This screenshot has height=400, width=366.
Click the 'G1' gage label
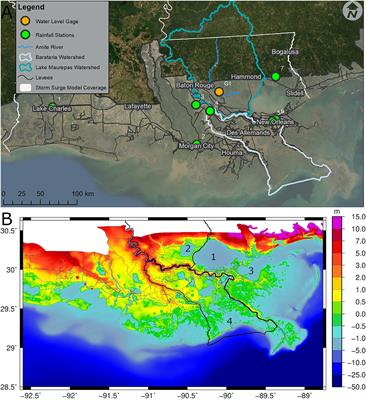point(228,83)
